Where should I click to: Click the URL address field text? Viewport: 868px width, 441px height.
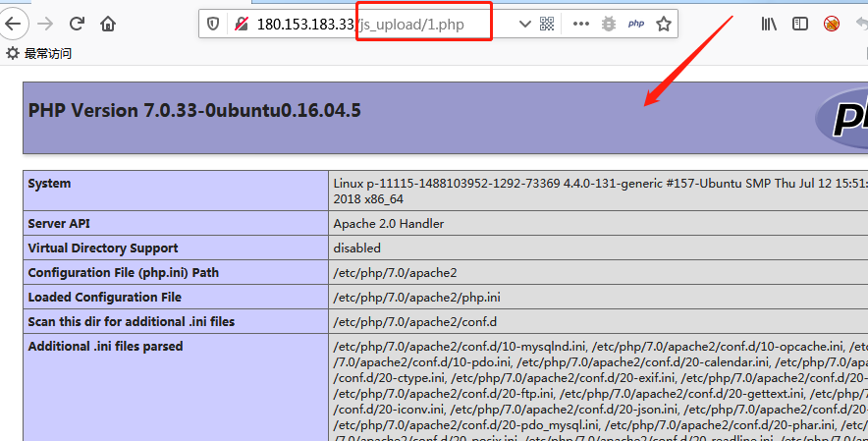pyautogui.click(x=360, y=25)
